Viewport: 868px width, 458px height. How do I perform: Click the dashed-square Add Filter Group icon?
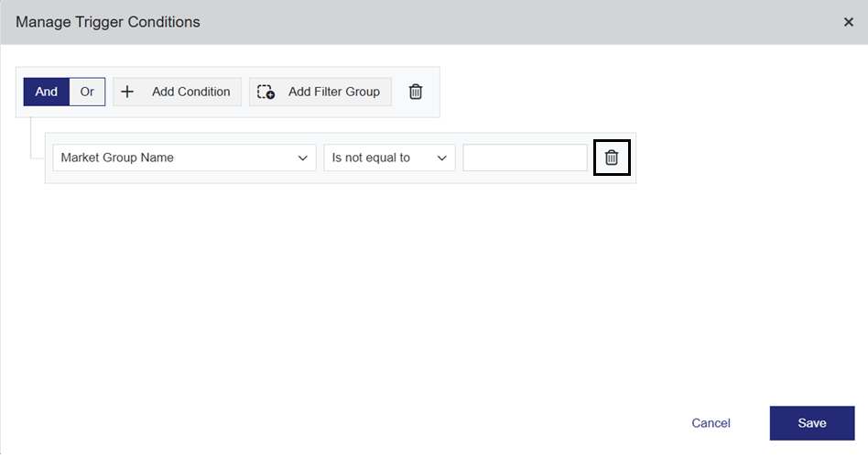[266, 92]
